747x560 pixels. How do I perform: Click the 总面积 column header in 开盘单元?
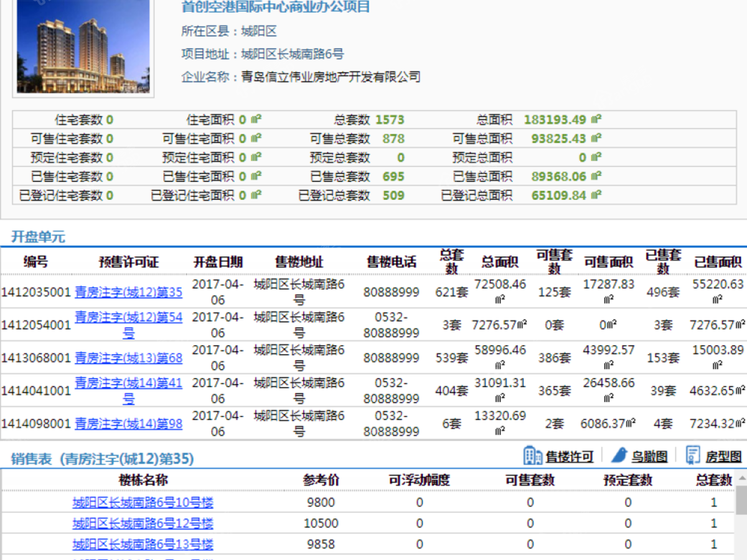pos(500,262)
